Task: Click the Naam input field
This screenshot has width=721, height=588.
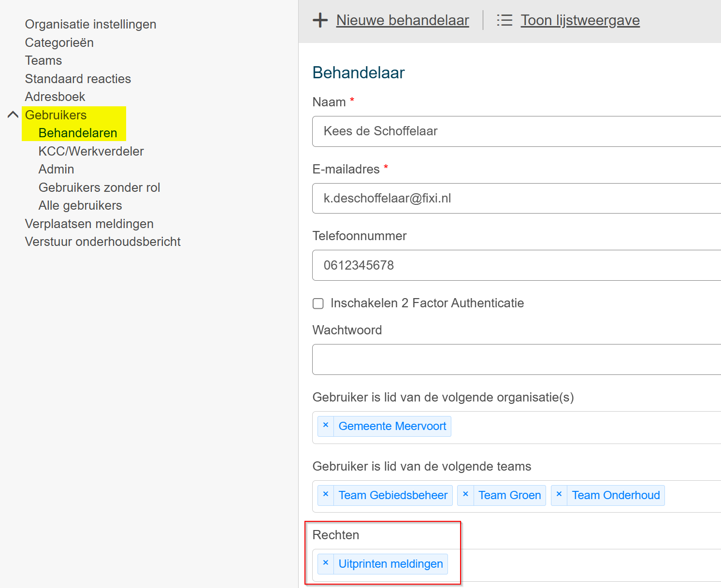Action: pos(517,131)
